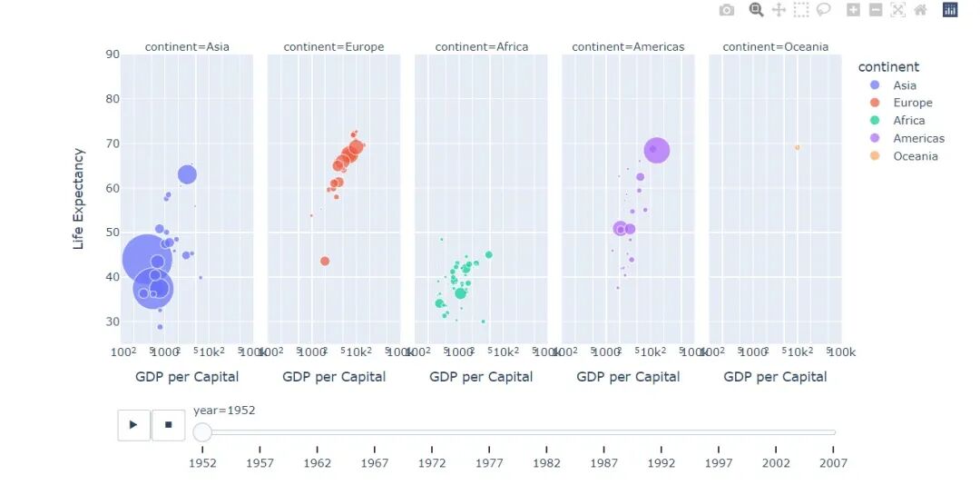Image resolution: width=980 pixels, height=485 pixels.
Task: Start animation with play button
Action: point(133,425)
